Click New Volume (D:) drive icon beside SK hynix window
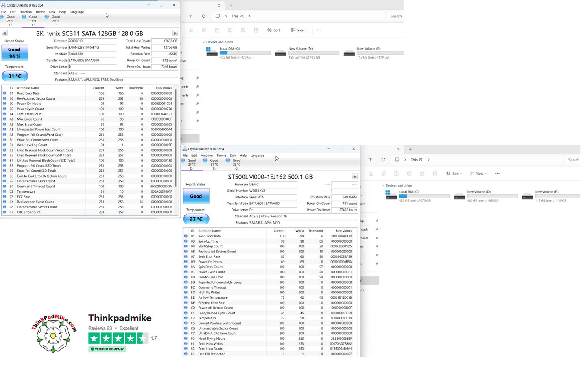This screenshot has width=588, height=369. pos(281,53)
